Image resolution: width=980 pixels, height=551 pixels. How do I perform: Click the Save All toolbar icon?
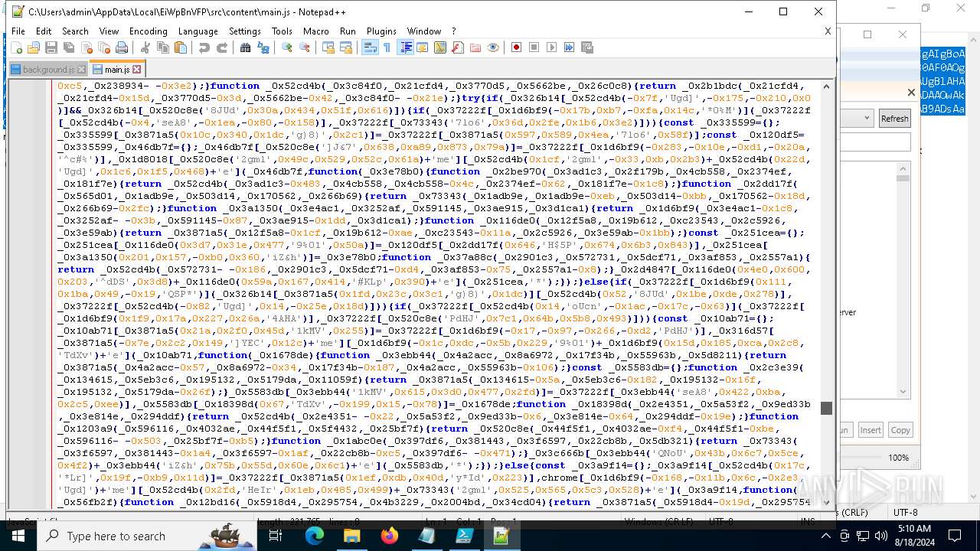point(69,47)
